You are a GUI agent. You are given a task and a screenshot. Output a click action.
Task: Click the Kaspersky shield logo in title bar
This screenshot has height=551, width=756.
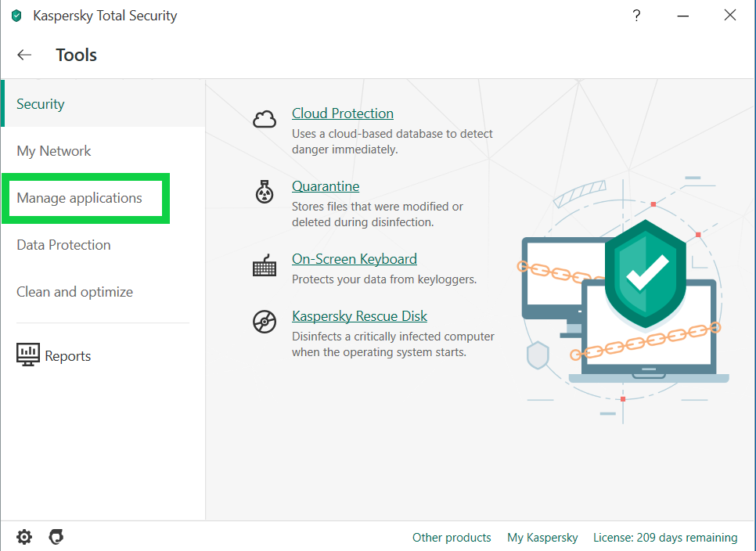[x=16, y=16]
